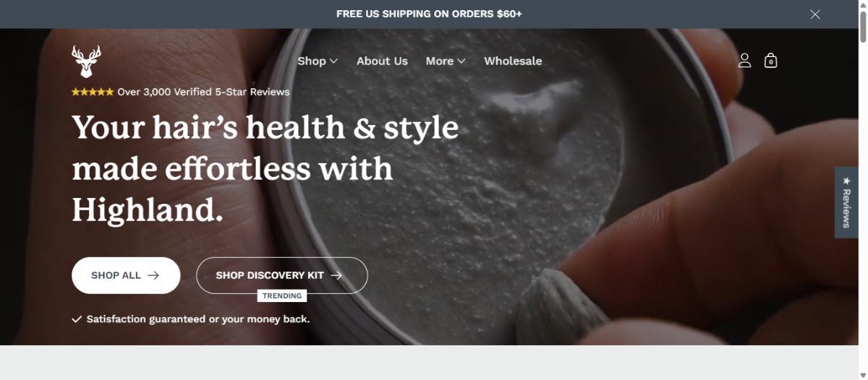Click the TRENDING badge label
The width and height of the screenshot is (868, 380).
tap(282, 295)
